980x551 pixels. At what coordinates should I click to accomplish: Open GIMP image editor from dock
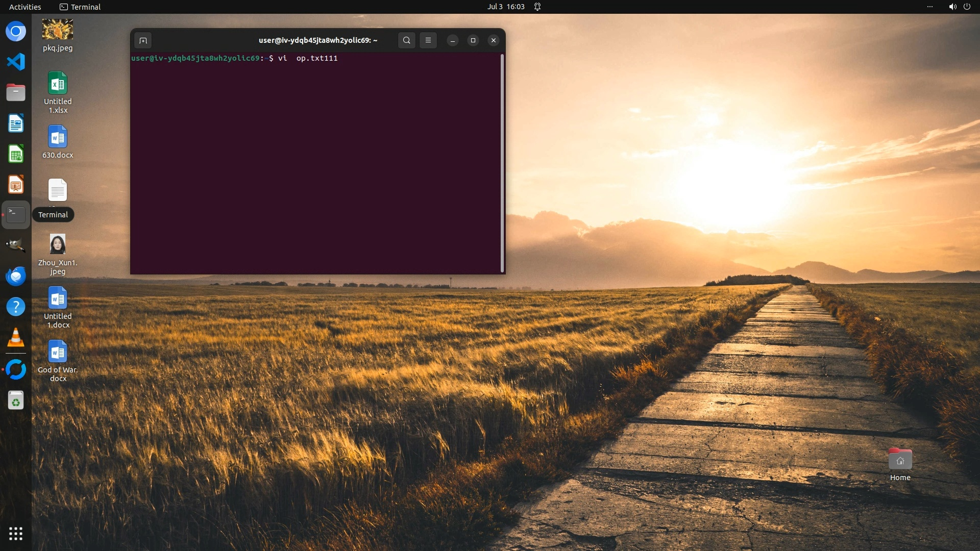pyautogui.click(x=16, y=245)
